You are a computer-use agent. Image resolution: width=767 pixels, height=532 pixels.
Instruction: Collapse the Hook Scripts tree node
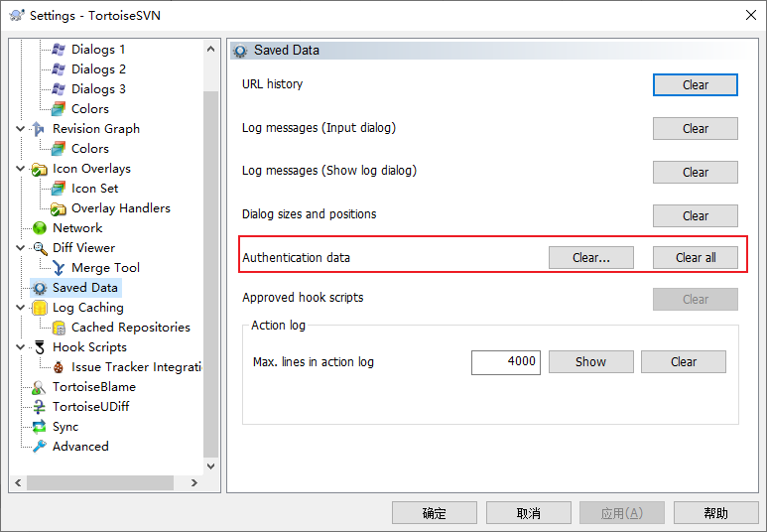click(21, 347)
